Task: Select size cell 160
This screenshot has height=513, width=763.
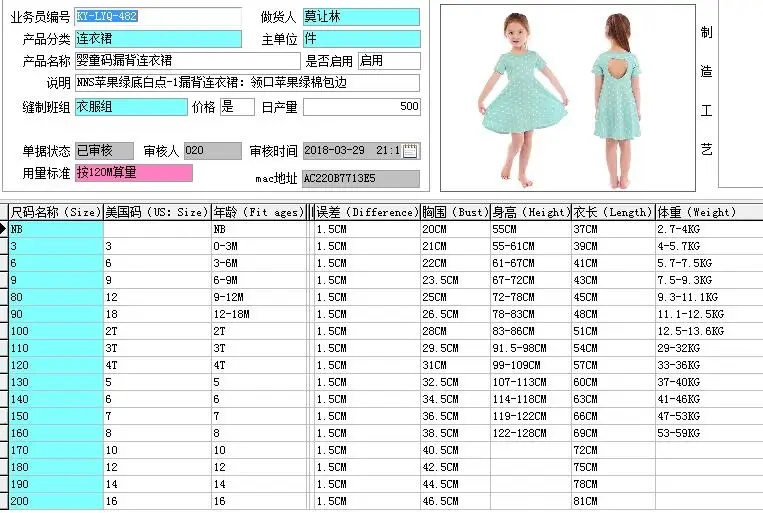Action: click(56, 433)
